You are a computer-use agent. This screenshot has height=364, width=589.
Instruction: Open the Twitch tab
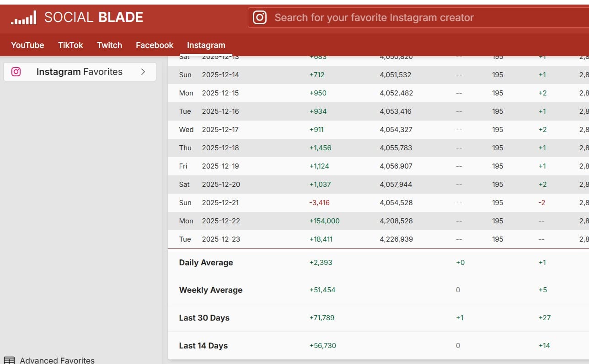[x=109, y=45]
